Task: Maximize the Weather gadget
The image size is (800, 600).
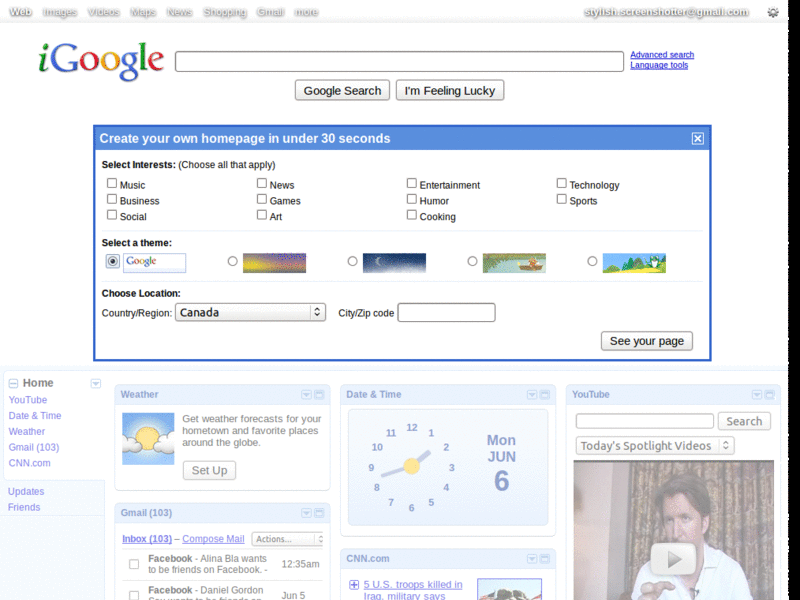Action: [x=319, y=394]
